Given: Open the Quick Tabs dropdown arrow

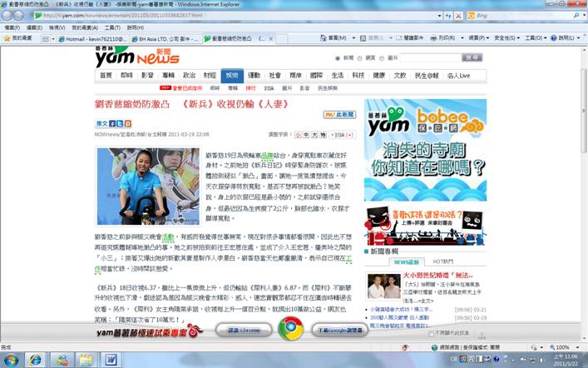Looking at the screenshot, I should [x=53, y=38].
